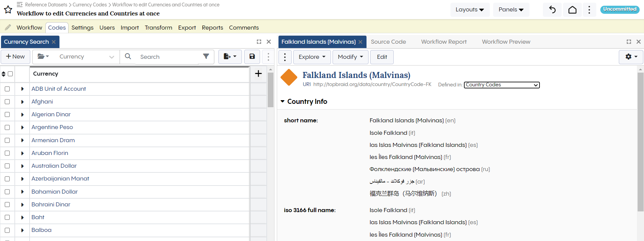Open the export file icon menu
Image resolution: width=644 pixels, height=241 pixels.
coord(230,56)
